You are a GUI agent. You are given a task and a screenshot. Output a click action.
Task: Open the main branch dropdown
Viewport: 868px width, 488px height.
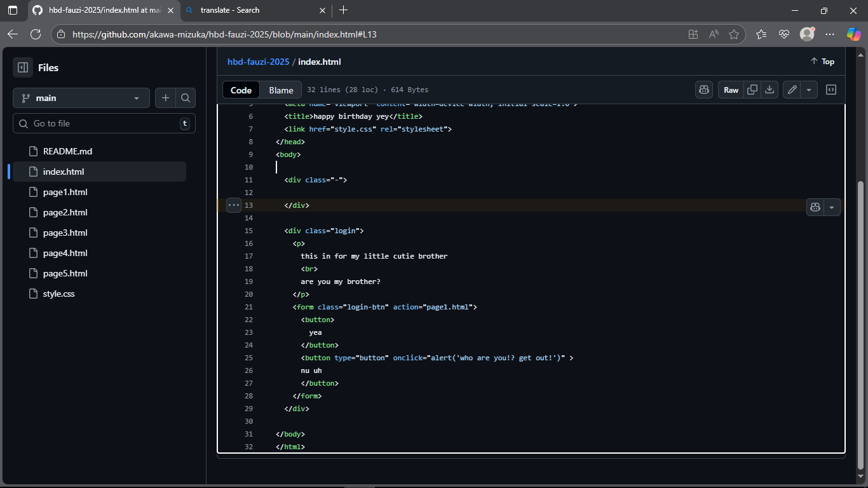click(x=81, y=98)
